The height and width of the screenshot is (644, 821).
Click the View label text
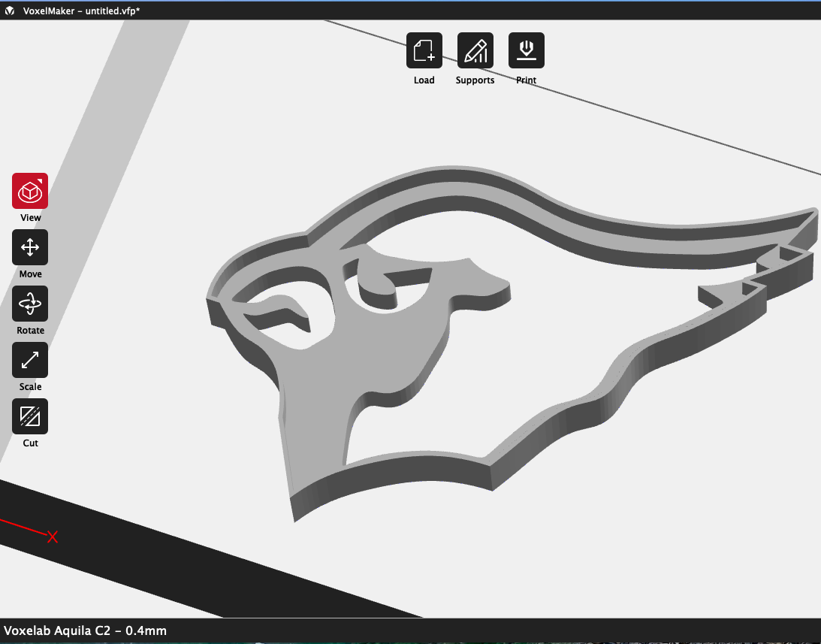click(x=30, y=217)
